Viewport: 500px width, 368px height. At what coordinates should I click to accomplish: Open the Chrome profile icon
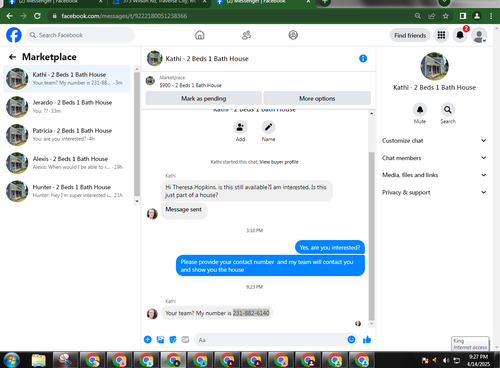[477, 16]
